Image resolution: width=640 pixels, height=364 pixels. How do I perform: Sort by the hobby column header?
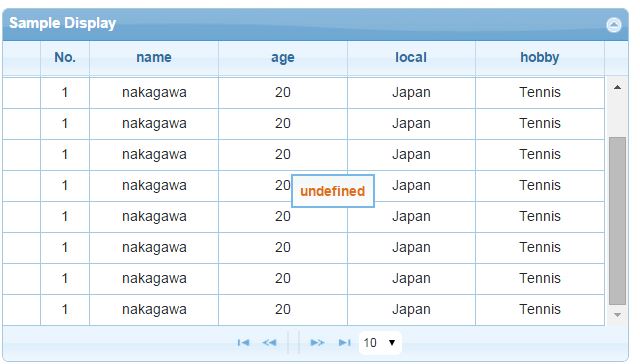tap(540, 58)
